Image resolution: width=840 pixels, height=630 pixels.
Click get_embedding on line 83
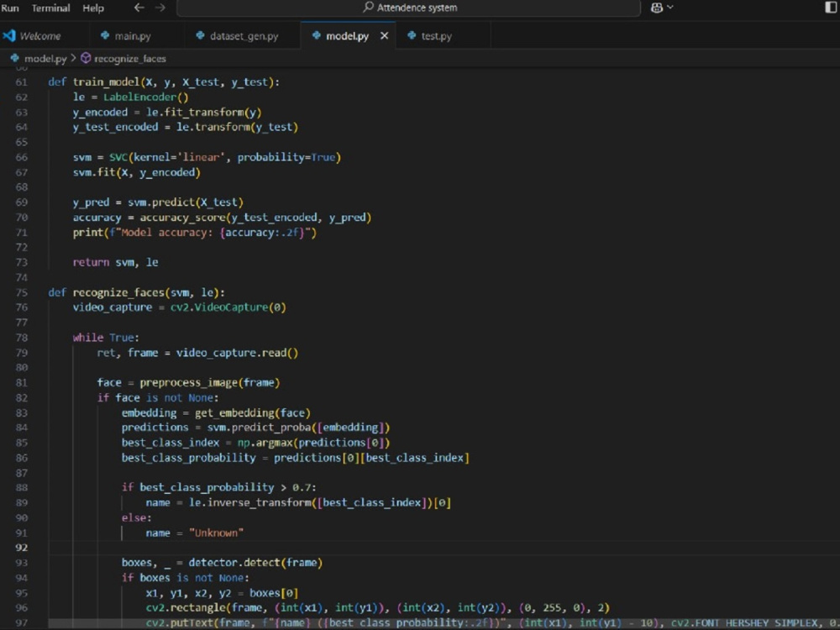234,413
